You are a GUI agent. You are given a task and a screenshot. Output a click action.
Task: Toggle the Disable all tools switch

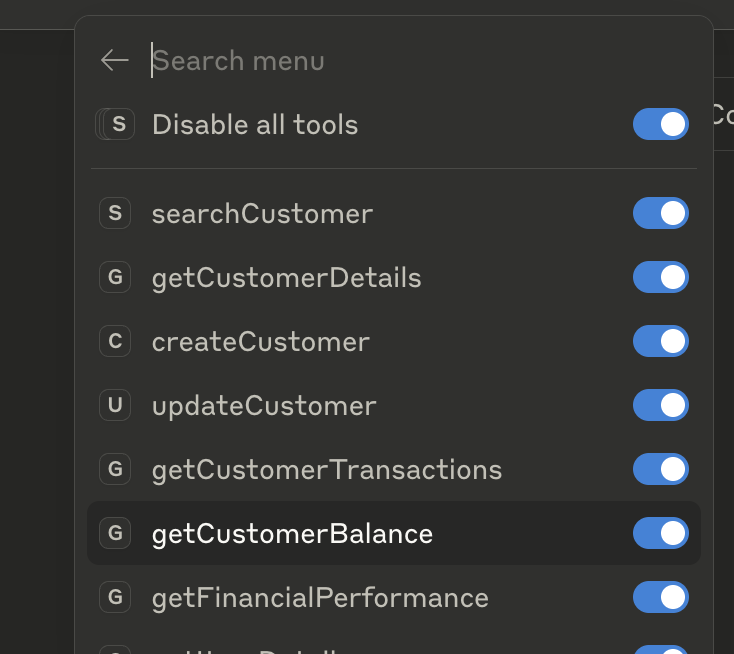click(x=660, y=124)
